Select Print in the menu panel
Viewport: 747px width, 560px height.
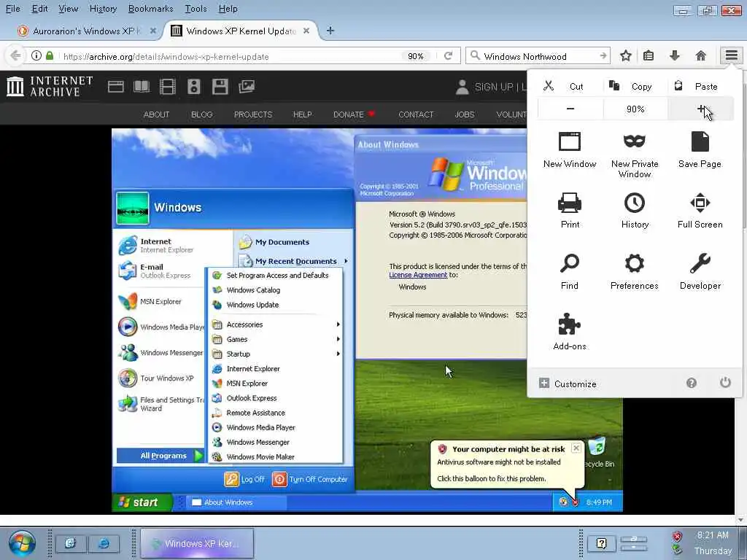click(x=569, y=211)
